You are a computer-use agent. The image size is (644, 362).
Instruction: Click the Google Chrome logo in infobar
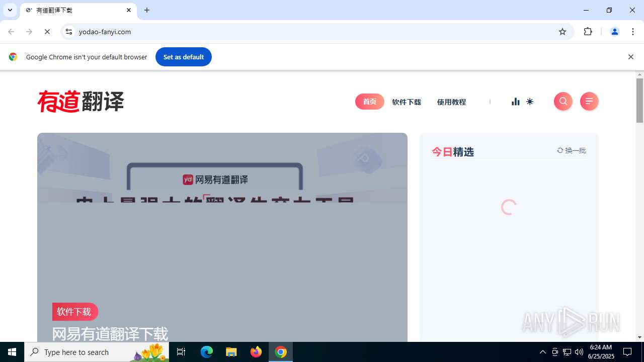click(13, 57)
